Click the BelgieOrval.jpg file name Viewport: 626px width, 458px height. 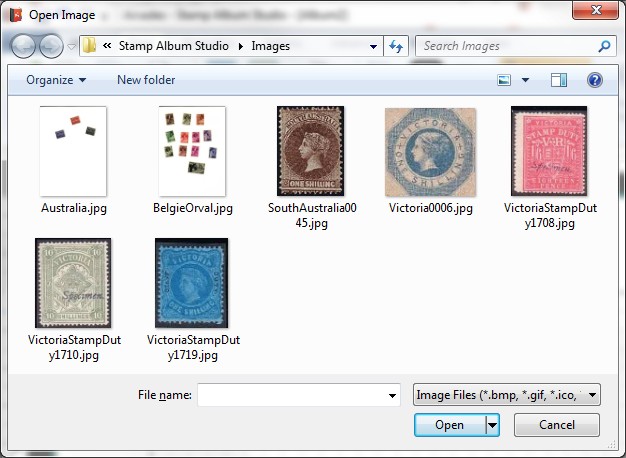click(193, 208)
